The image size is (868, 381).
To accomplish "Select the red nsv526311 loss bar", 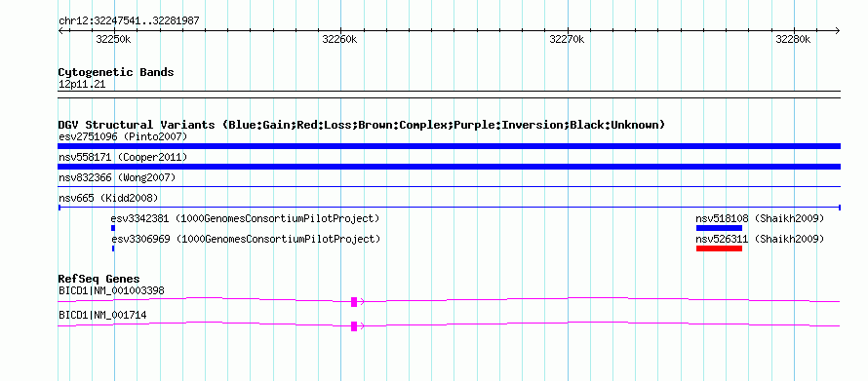I will pyautogui.click(x=719, y=248).
